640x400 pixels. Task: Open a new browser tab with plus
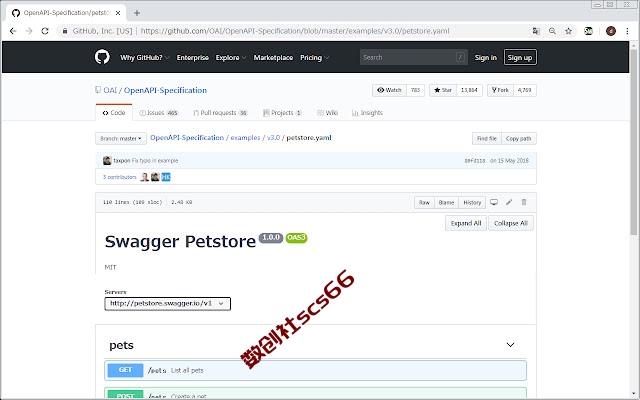(137, 13)
